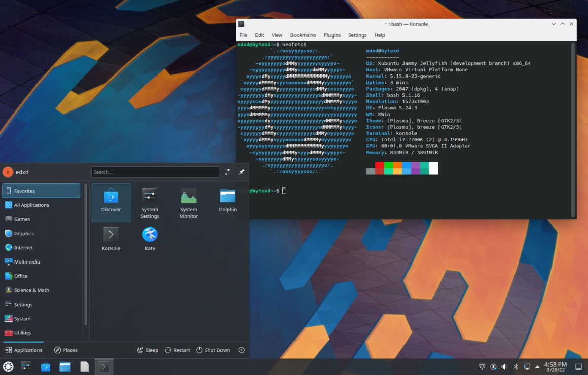
Task: Click the Sleep button
Action: tap(147, 350)
